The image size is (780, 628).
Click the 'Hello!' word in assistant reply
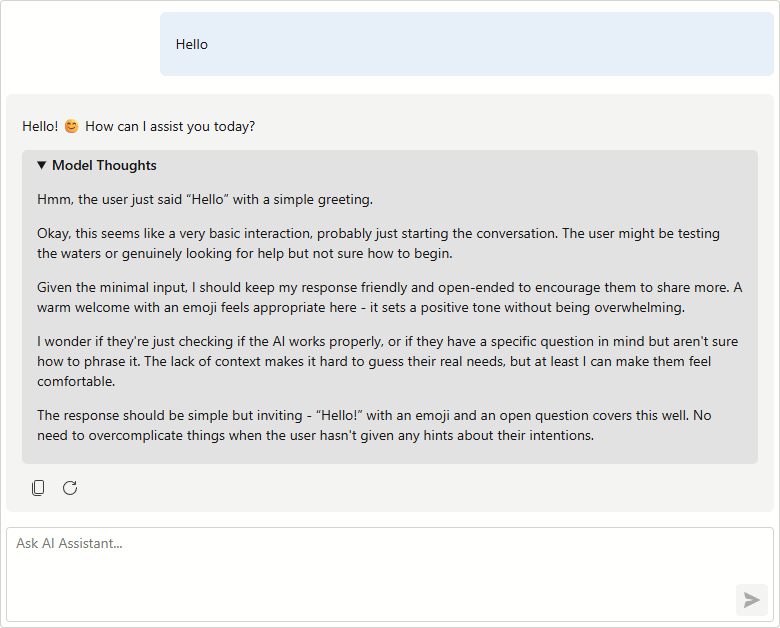tap(40, 126)
